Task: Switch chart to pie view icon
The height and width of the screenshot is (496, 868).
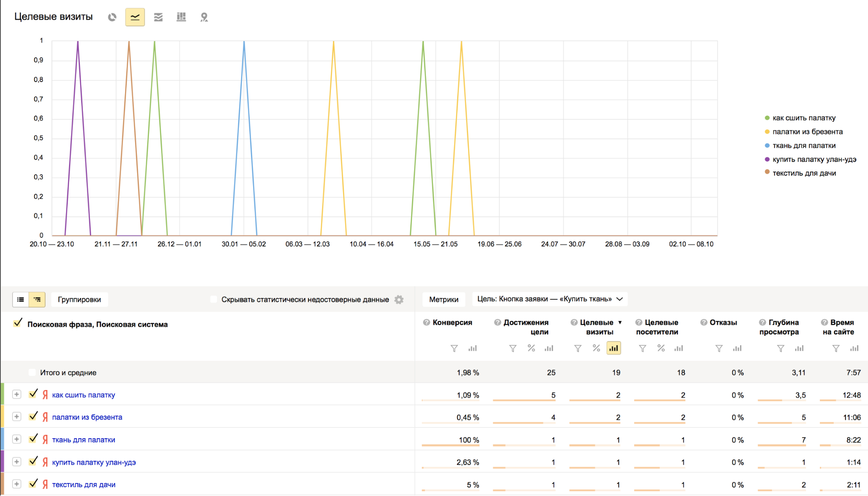Action: pos(112,17)
